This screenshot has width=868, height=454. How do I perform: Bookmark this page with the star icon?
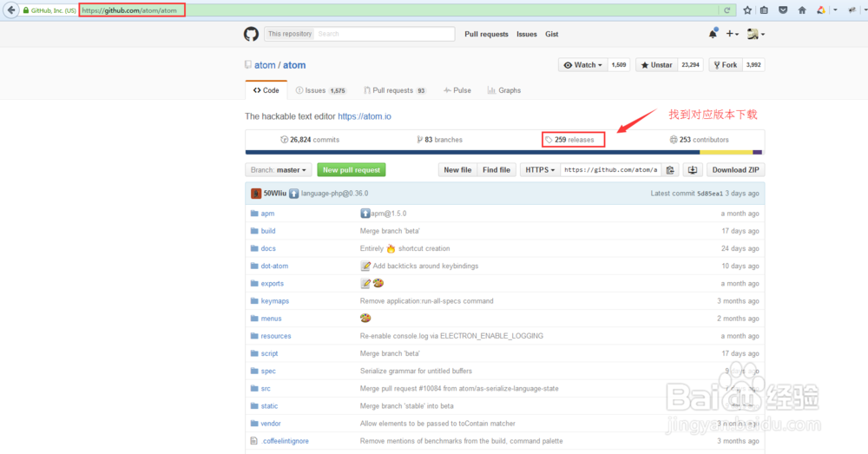[x=747, y=10]
